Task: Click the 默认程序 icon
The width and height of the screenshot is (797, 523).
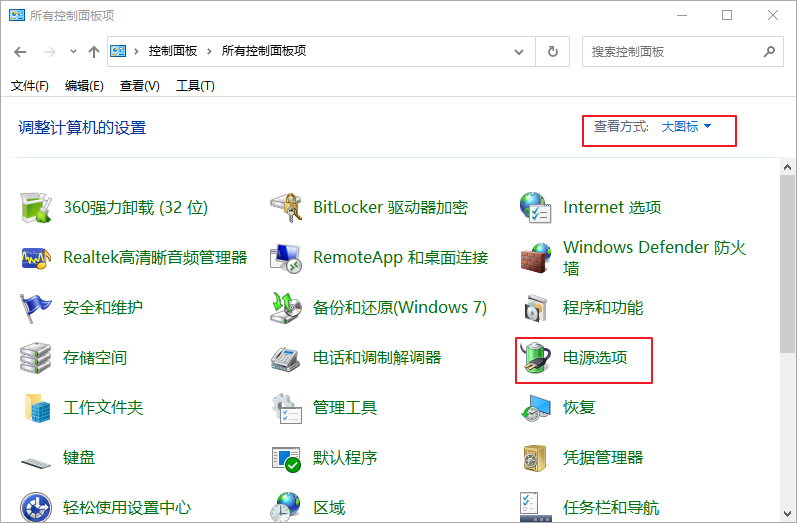Action: [x=286, y=458]
